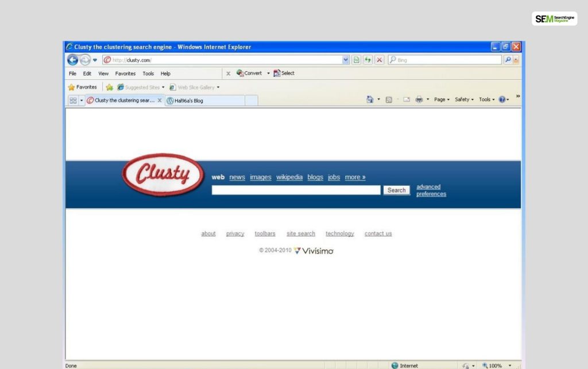This screenshot has width=588, height=369.
Task: Click the red Stop loading icon
Action: click(x=379, y=60)
